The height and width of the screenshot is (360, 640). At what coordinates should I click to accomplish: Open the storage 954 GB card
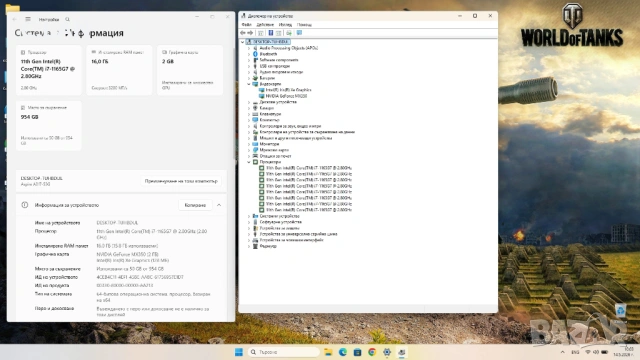click(x=49, y=126)
